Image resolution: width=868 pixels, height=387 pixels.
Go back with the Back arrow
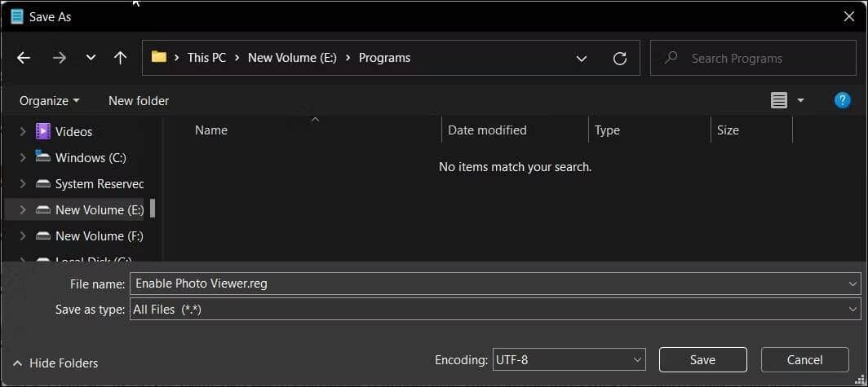pos(24,58)
